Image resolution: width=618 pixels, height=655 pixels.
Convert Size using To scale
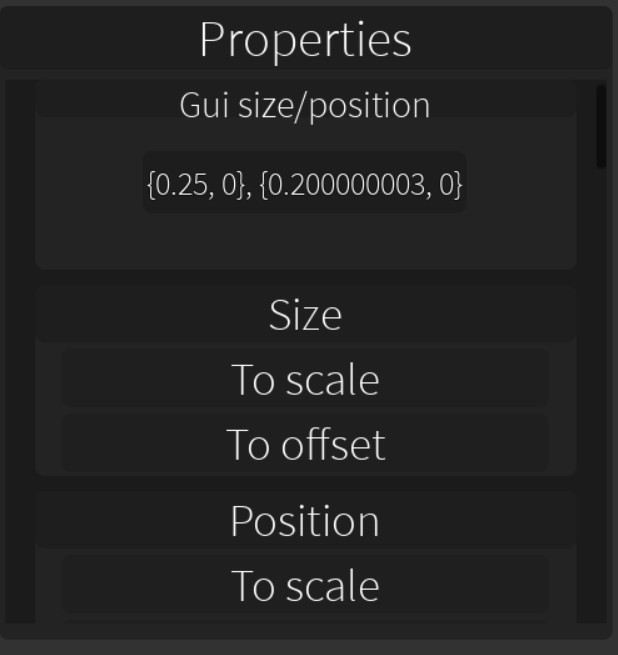point(305,380)
